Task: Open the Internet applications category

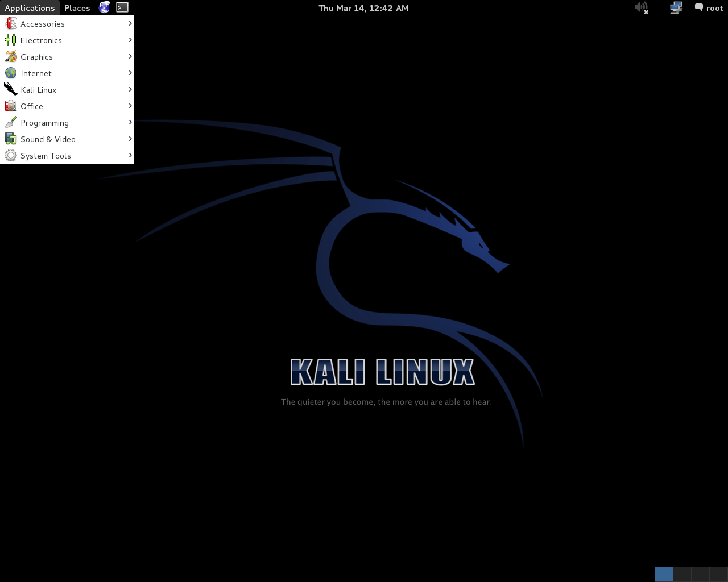Action: click(x=36, y=73)
